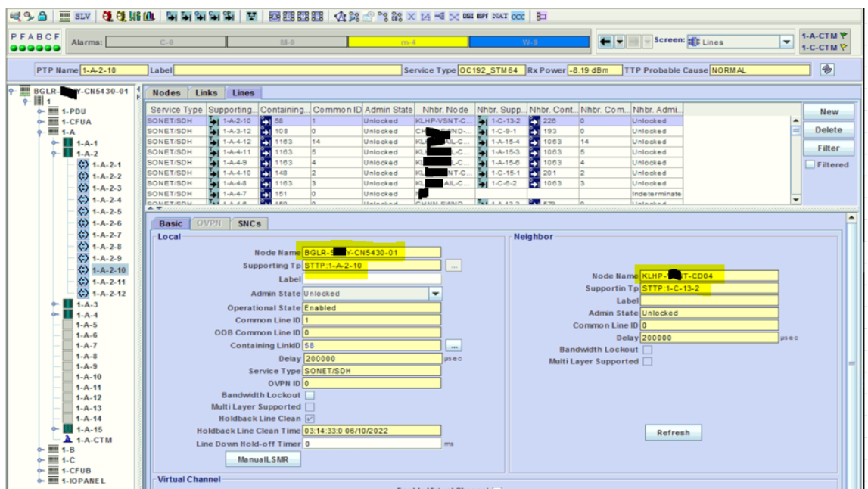
Task: Toggle the Neighbor Multi Layer Supported checkbox
Action: click(647, 361)
